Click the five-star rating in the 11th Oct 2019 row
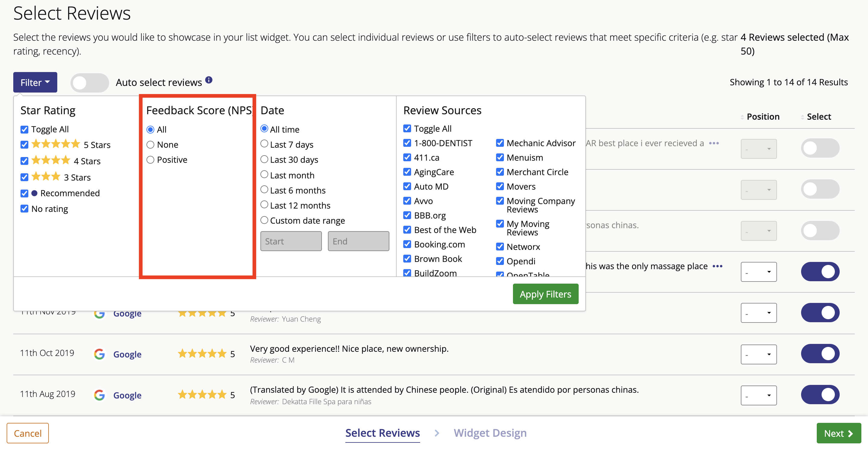The image size is (868, 450). point(202,354)
